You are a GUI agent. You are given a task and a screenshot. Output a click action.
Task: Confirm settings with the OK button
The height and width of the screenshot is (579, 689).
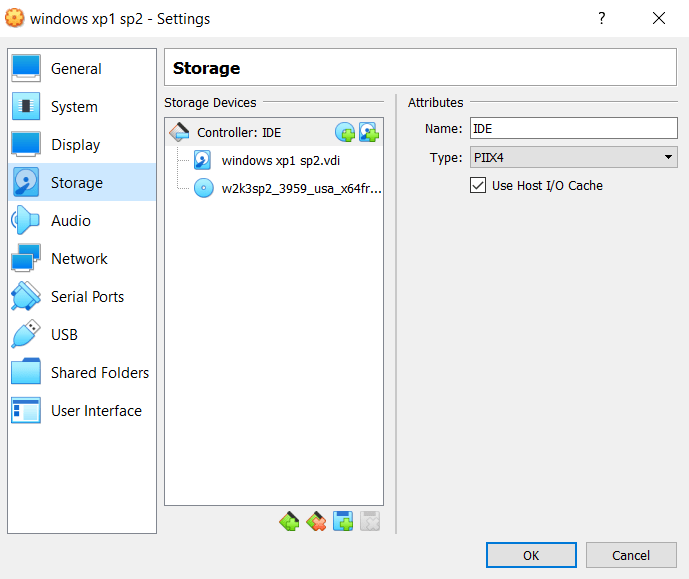tap(531, 555)
